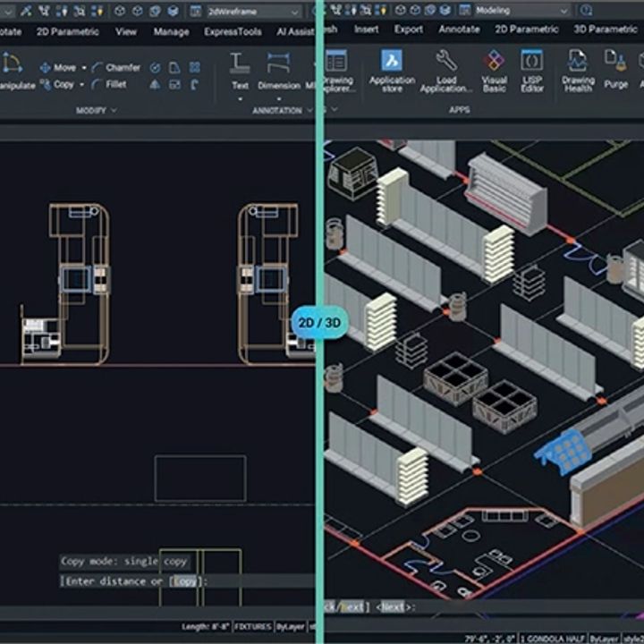Viewport: 644px width, 644px height.
Task: Click the workspace icon beside the Modeling dropdown
Action: pyautogui.click(x=464, y=10)
